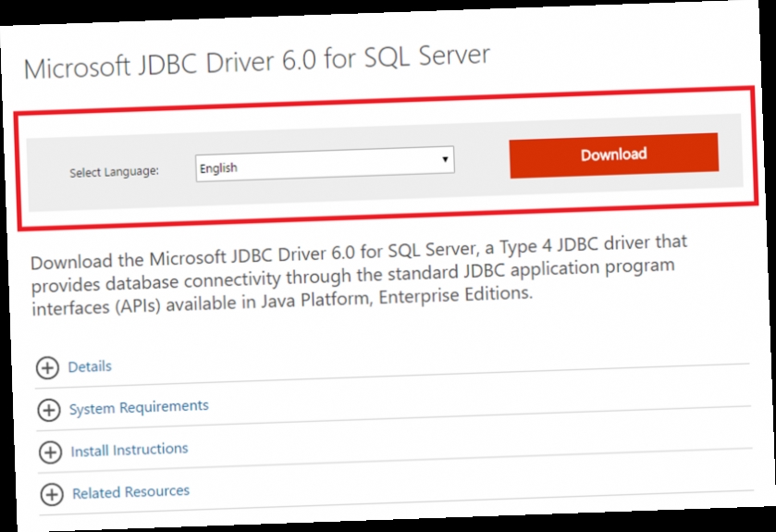Expand the Details section plus icon
This screenshot has width=776, height=532.
coord(47,367)
